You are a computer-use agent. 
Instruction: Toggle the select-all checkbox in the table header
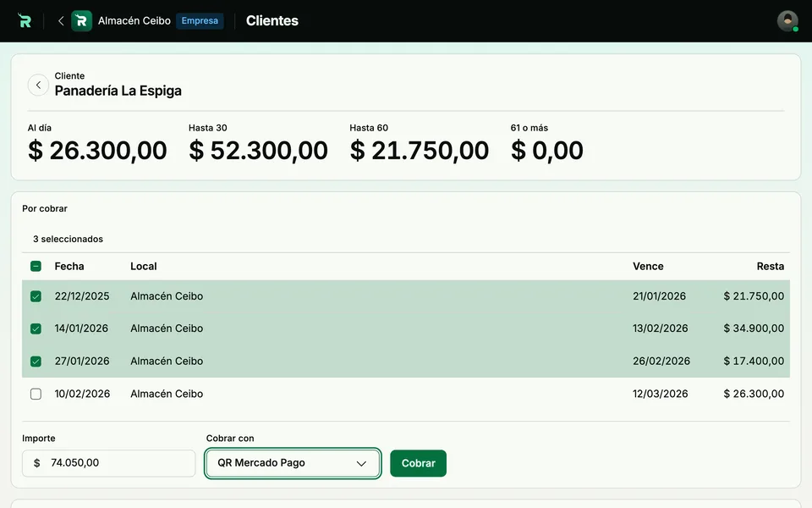point(36,267)
